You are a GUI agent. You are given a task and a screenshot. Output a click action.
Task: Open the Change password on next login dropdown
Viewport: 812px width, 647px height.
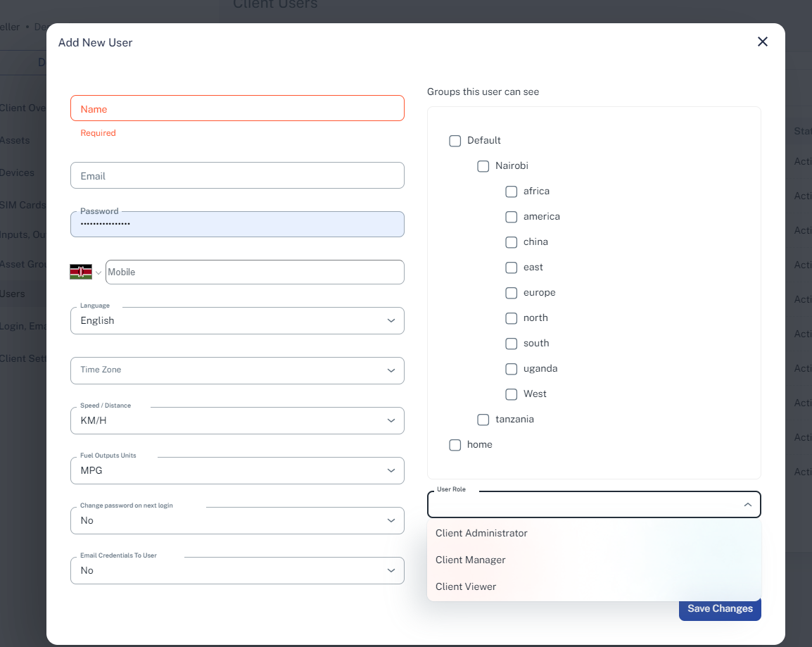click(391, 520)
